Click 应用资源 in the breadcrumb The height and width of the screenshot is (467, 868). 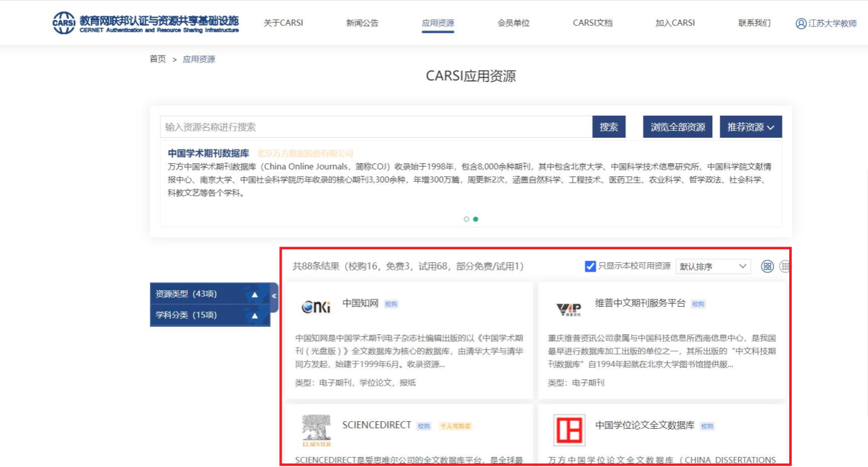[199, 59]
